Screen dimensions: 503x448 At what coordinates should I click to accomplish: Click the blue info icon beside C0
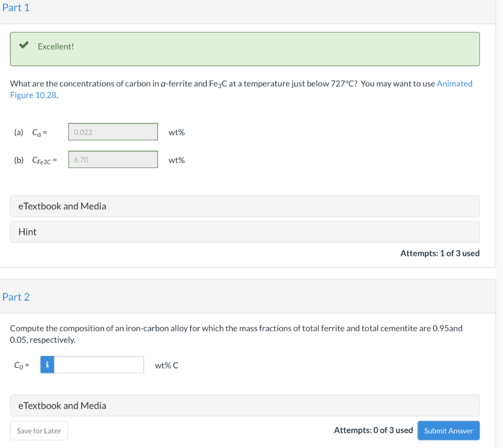pos(47,365)
